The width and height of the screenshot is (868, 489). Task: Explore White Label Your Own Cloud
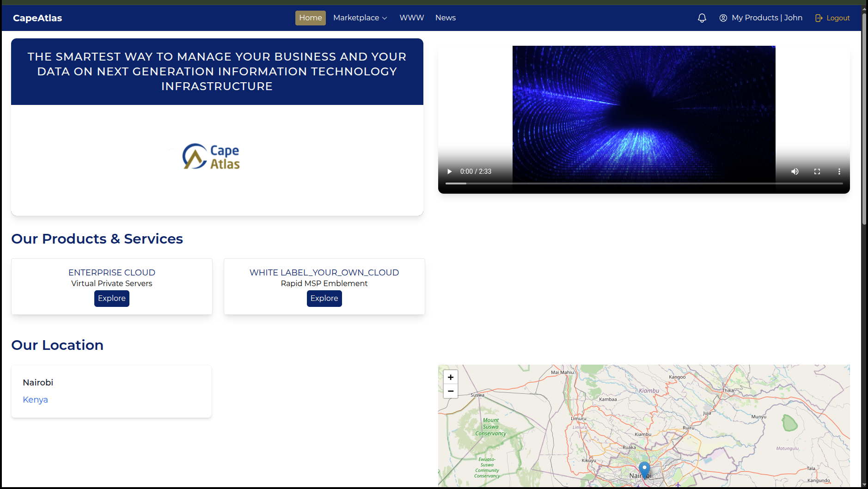(324, 299)
